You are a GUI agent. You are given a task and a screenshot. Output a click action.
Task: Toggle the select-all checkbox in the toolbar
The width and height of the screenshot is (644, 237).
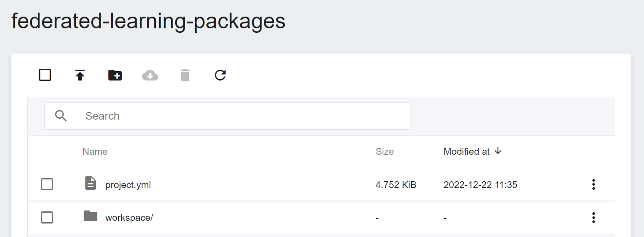pyautogui.click(x=45, y=75)
